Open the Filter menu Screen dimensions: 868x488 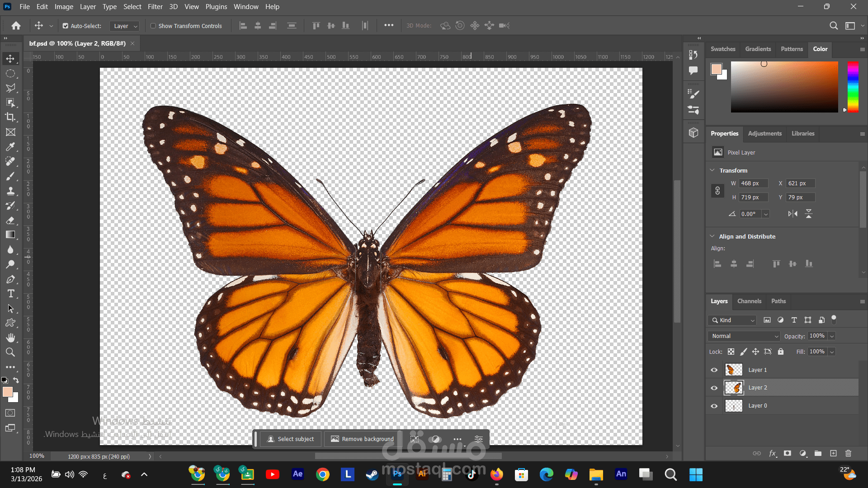(x=155, y=7)
